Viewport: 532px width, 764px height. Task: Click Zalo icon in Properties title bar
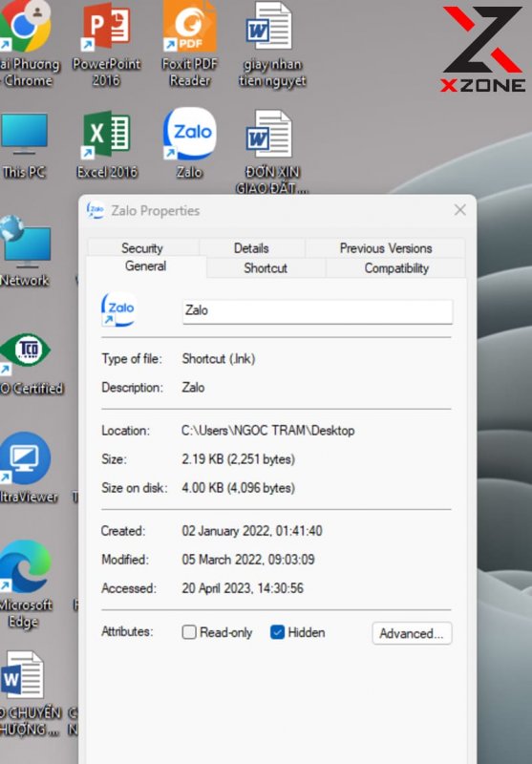tap(96, 210)
